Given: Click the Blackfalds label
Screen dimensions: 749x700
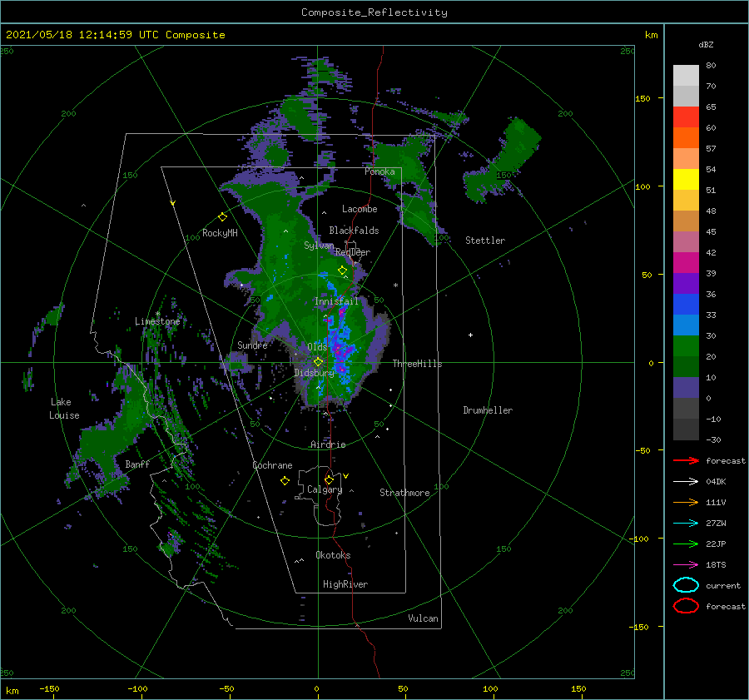Looking at the screenshot, I should (x=354, y=231).
